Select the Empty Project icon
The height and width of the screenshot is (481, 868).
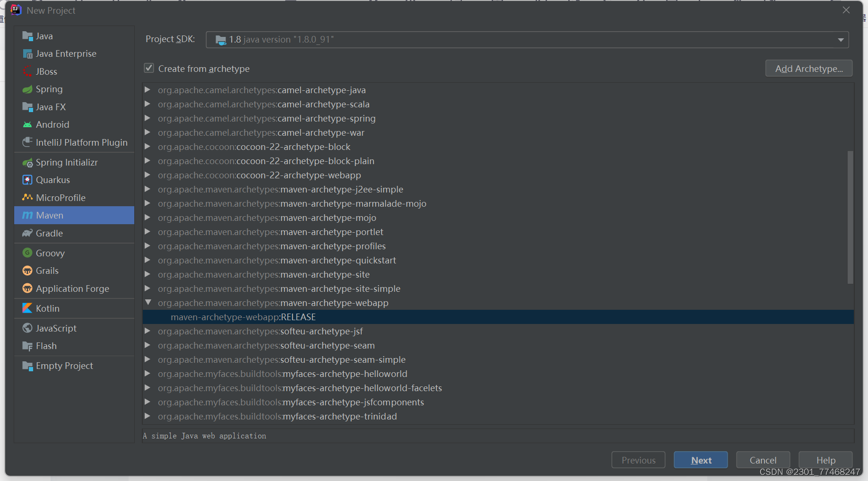(x=27, y=366)
